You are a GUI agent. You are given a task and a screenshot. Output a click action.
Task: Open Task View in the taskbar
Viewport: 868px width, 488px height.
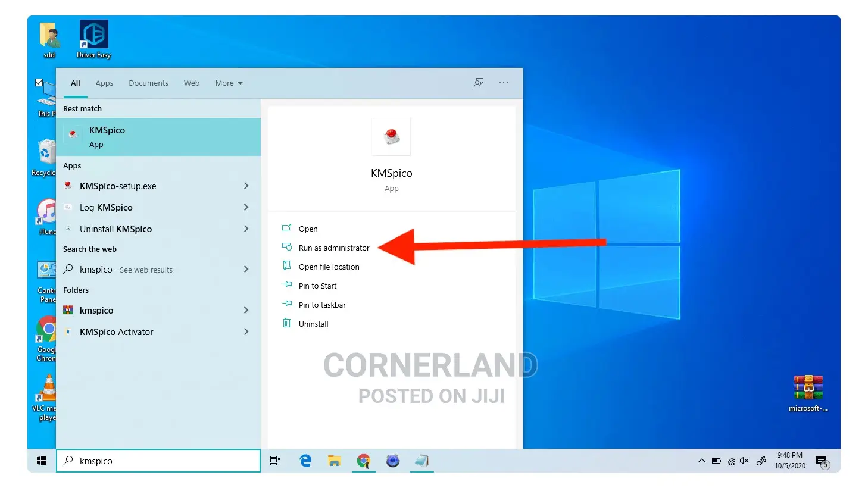coord(275,461)
